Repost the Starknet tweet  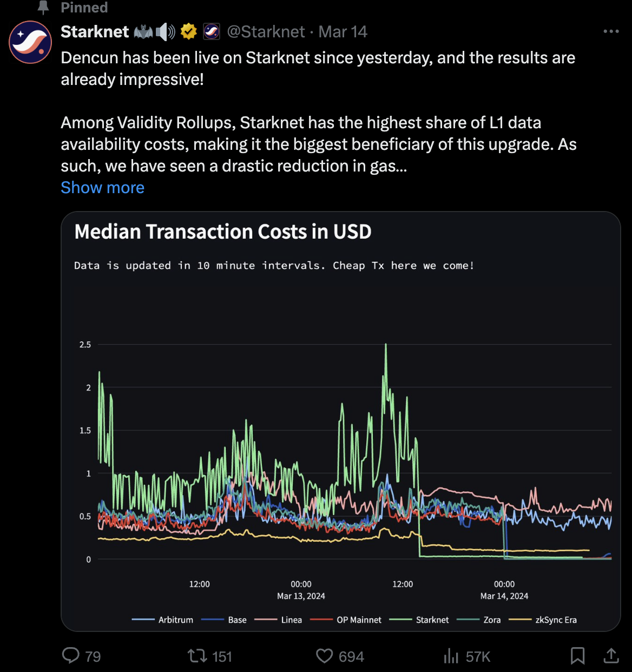tap(196, 656)
